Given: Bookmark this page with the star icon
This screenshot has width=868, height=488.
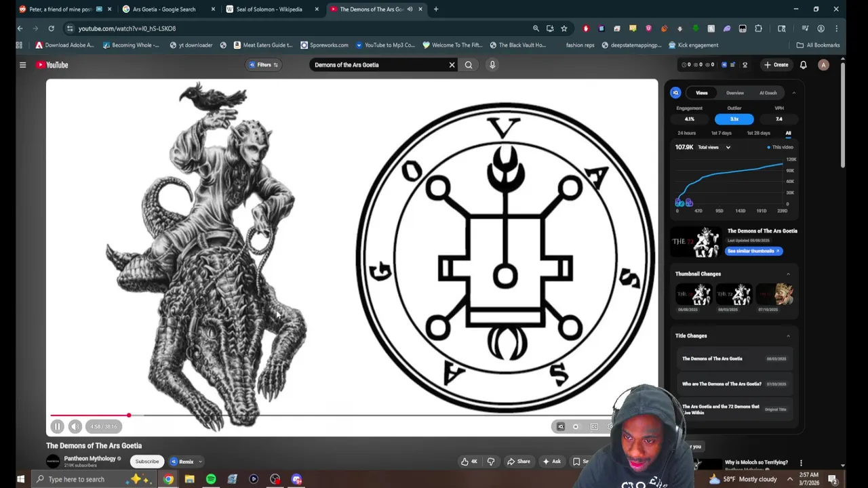Looking at the screenshot, I should point(564,28).
